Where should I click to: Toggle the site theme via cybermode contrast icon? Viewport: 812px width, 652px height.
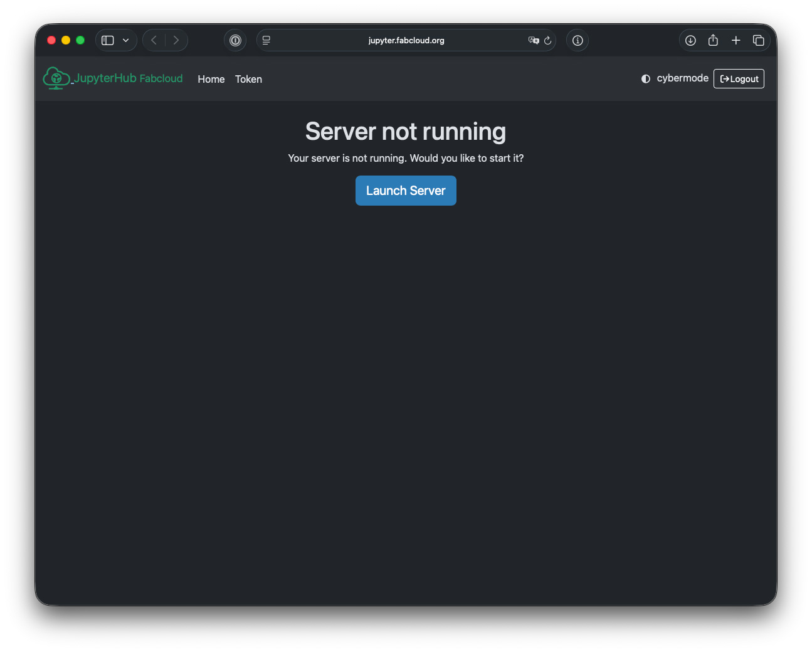[x=646, y=78]
